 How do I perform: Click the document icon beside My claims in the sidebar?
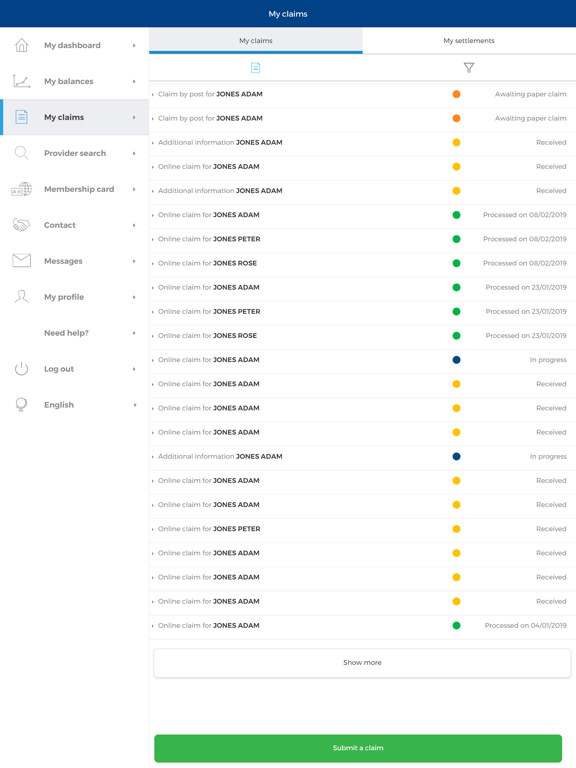coord(22,117)
